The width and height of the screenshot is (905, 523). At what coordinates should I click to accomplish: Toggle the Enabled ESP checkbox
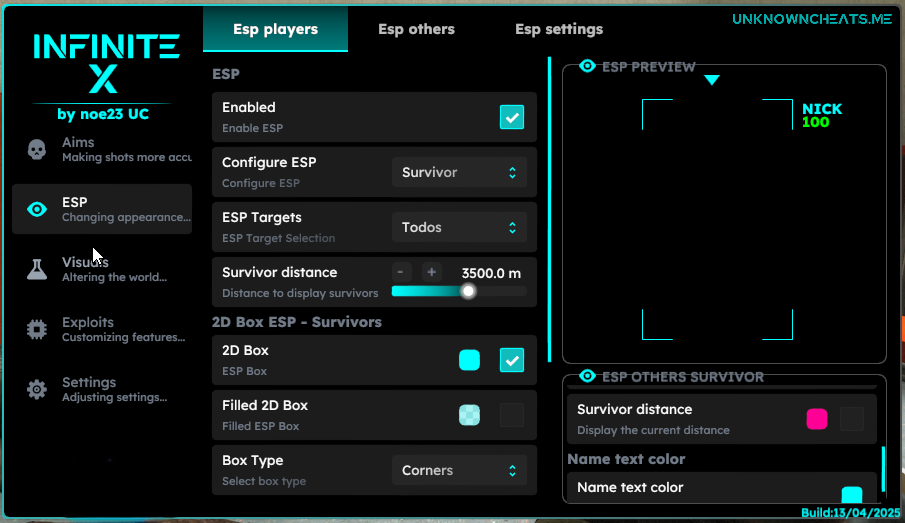point(512,117)
